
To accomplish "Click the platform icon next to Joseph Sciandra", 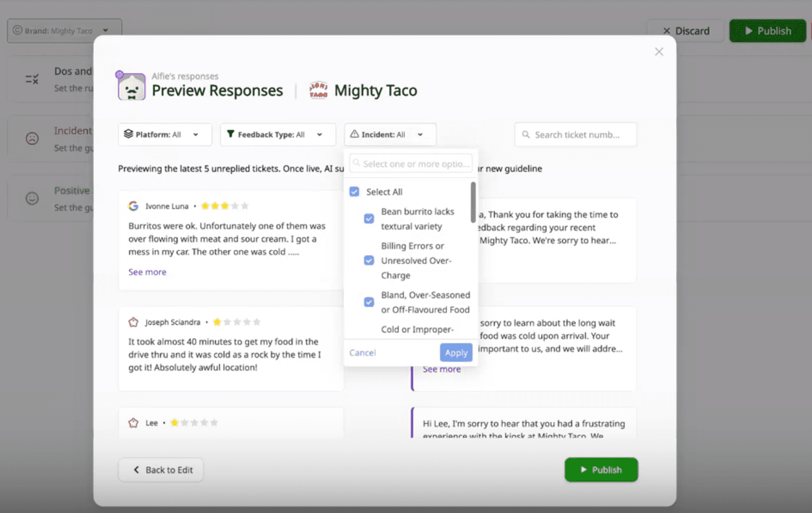I will 133,322.
